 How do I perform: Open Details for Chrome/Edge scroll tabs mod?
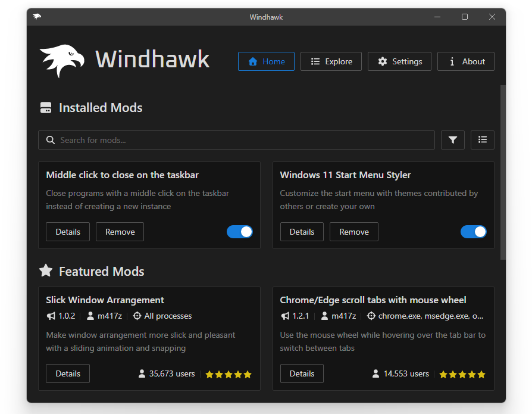click(x=302, y=373)
